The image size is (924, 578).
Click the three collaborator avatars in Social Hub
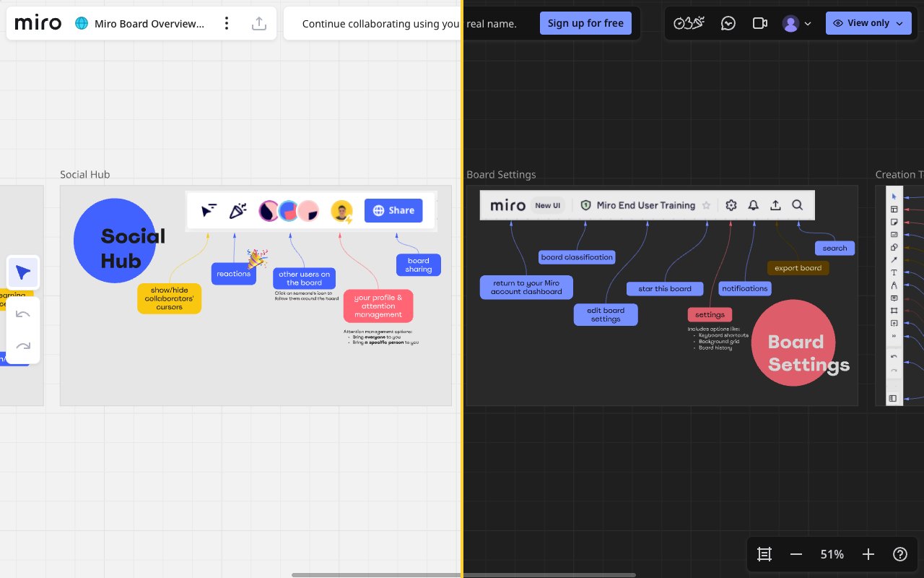pos(289,210)
